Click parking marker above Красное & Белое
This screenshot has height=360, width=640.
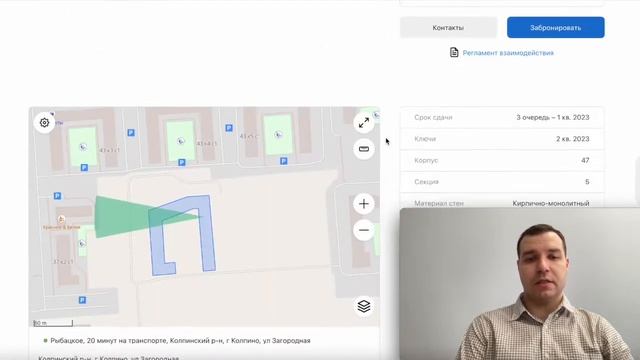pos(57,196)
